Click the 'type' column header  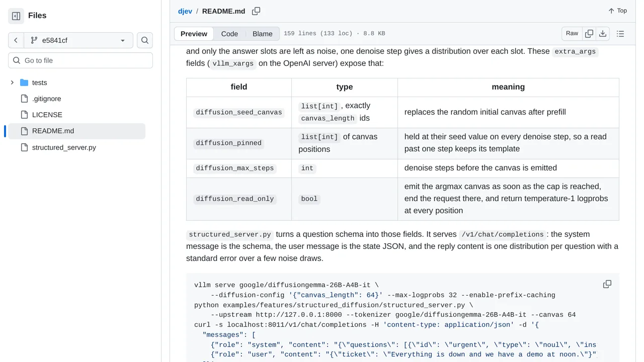click(x=345, y=87)
